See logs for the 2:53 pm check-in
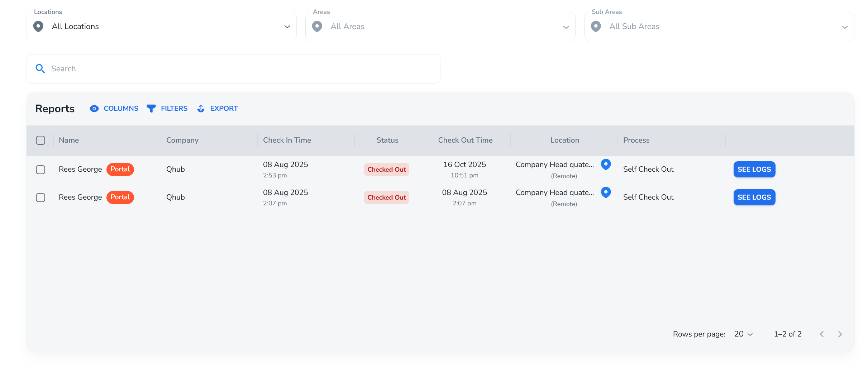 tap(754, 170)
